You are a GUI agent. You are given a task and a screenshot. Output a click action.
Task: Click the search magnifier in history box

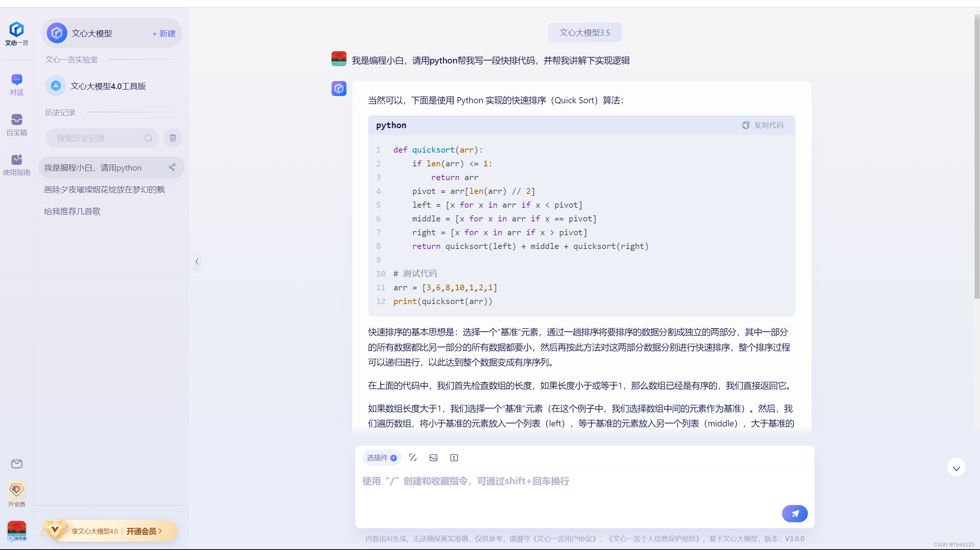pos(149,138)
